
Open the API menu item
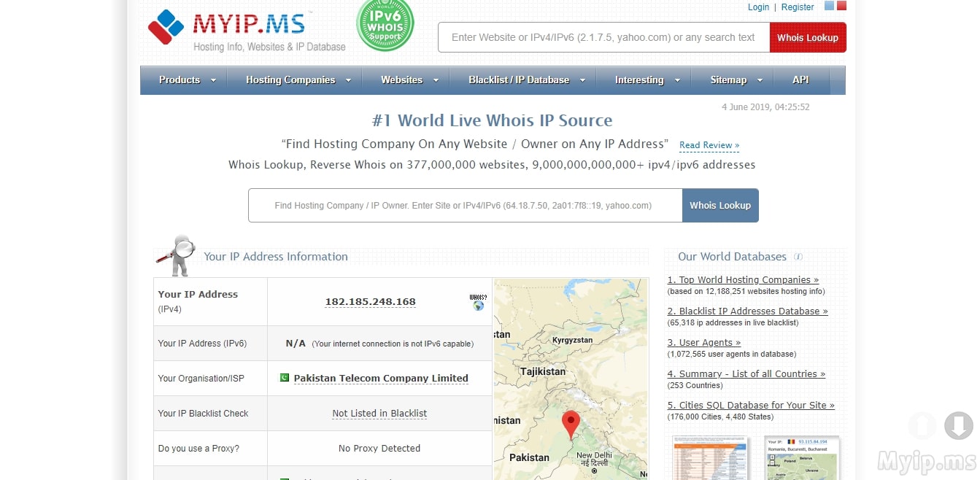[x=800, y=80]
